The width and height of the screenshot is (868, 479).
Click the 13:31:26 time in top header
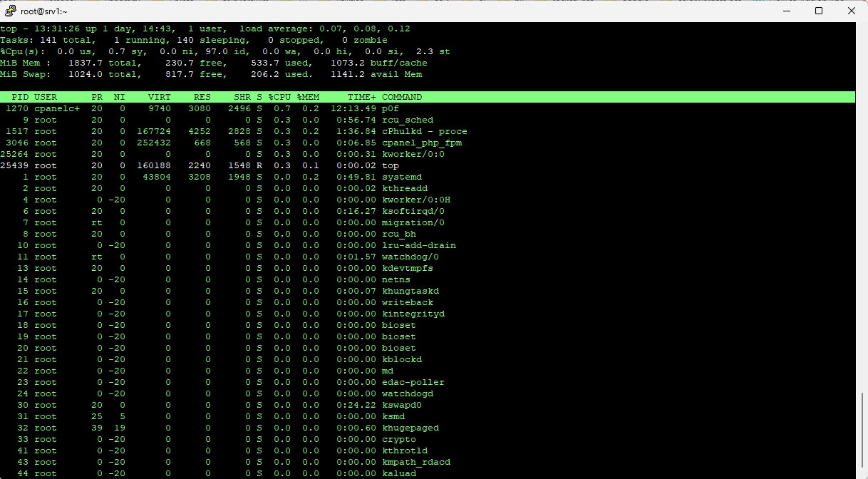[57, 29]
